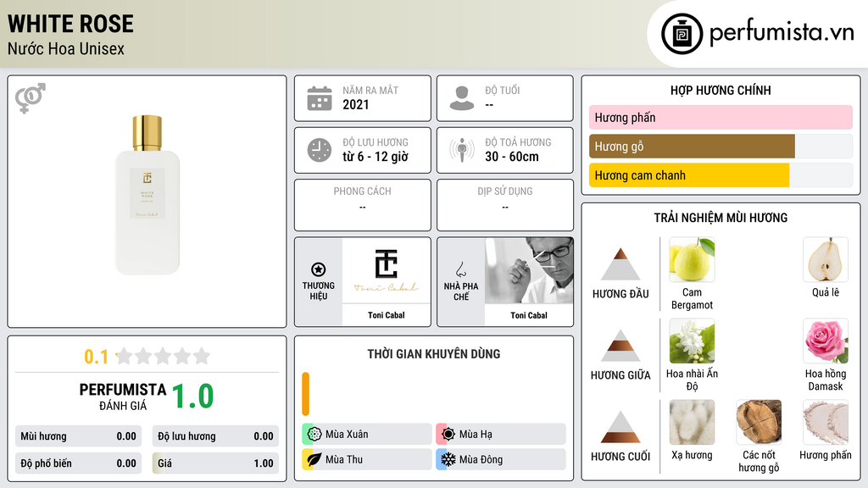Click the '30 - 60cm' sillage value
The width and height of the screenshot is (868, 488).
click(x=511, y=157)
